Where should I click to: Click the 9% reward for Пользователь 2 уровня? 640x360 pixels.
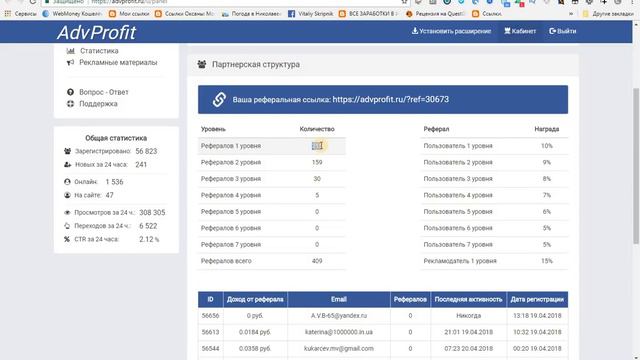coord(547,162)
